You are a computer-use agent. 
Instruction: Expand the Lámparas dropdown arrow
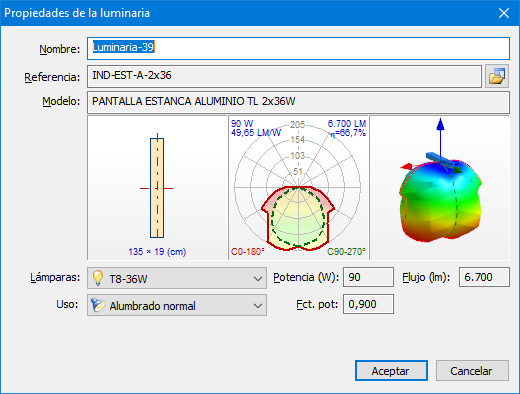257,278
